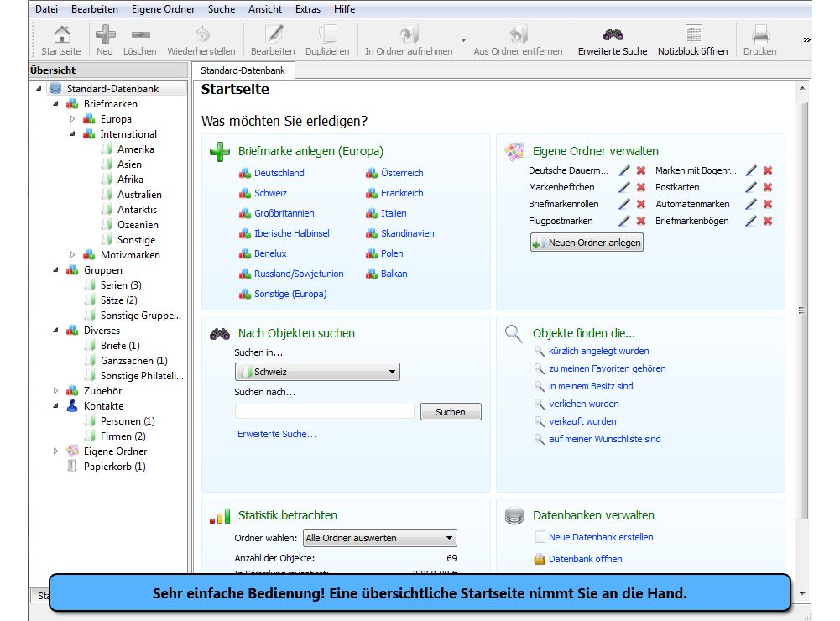This screenshot has height=621, width=840.
Task: Open Erweiterte Suche binoculars in toolbar
Action: pyautogui.click(x=613, y=35)
